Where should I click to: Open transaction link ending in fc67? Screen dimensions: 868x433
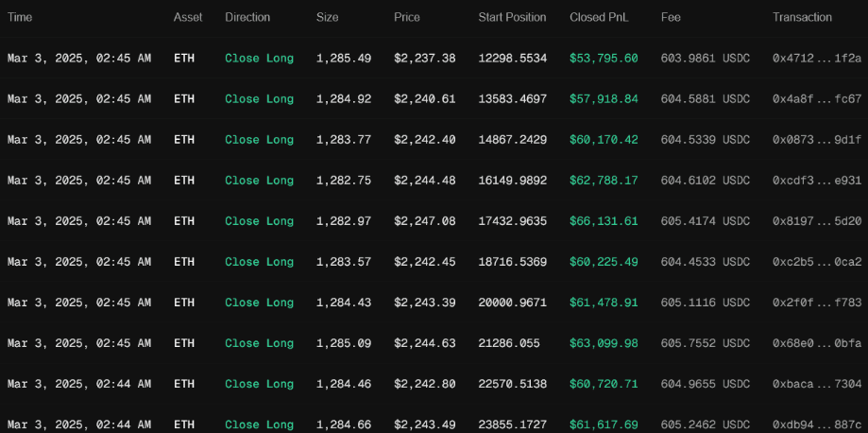pos(817,99)
